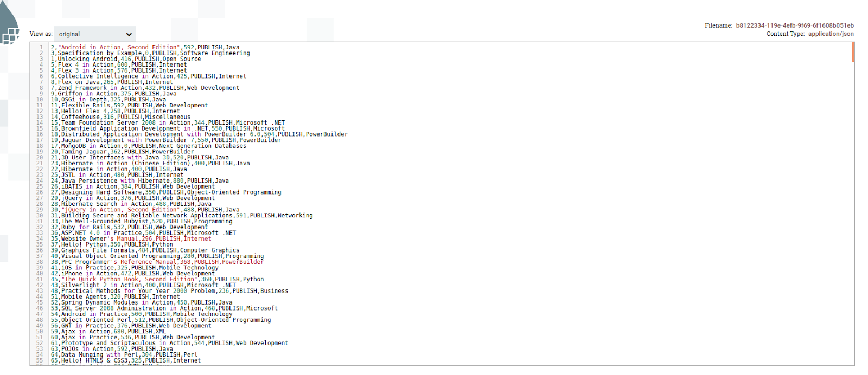Click line number 1 in the gutter
868x375 pixels.
[x=41, y=48]
